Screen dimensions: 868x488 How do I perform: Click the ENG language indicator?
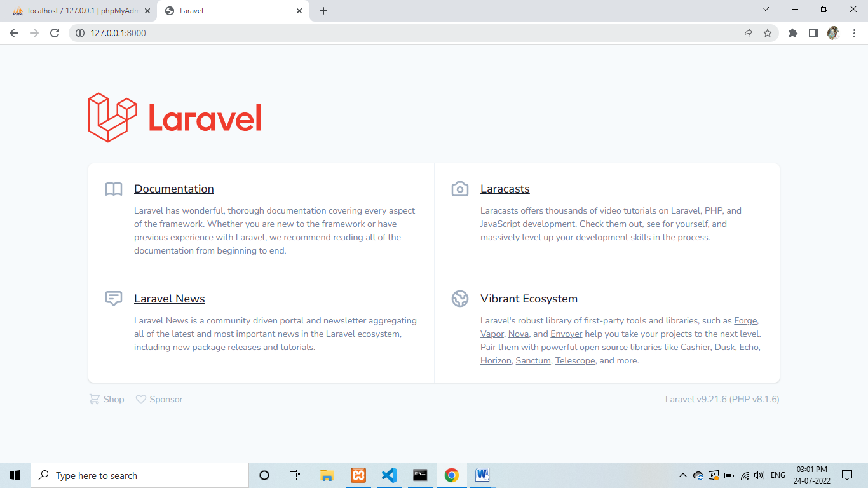[x=778, y=475]
